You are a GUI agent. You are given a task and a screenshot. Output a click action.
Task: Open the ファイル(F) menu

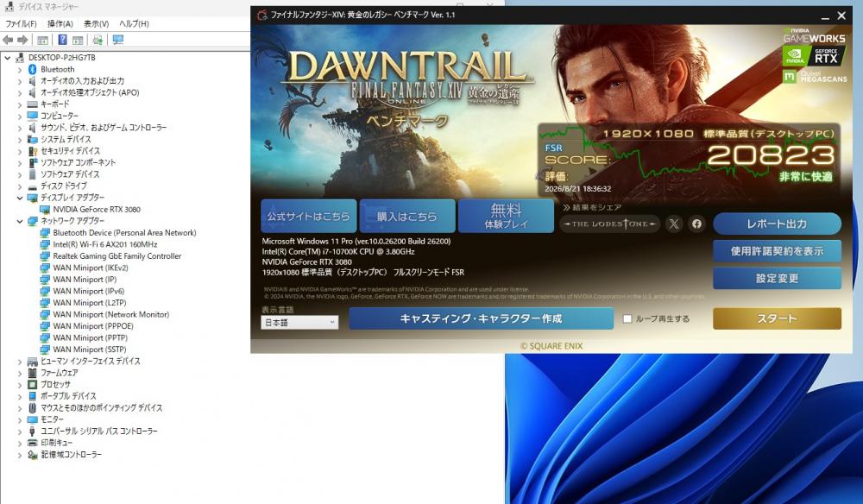pos(21,23)
